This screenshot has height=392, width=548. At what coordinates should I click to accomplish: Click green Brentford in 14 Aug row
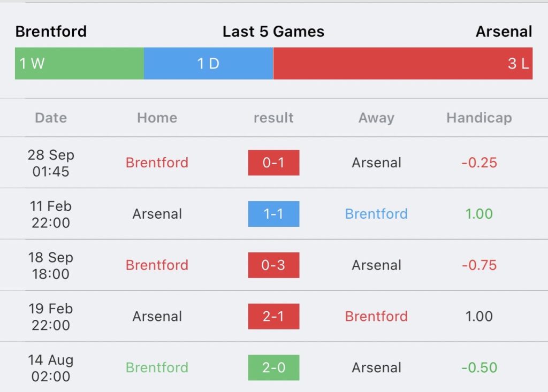click(157, 367)
